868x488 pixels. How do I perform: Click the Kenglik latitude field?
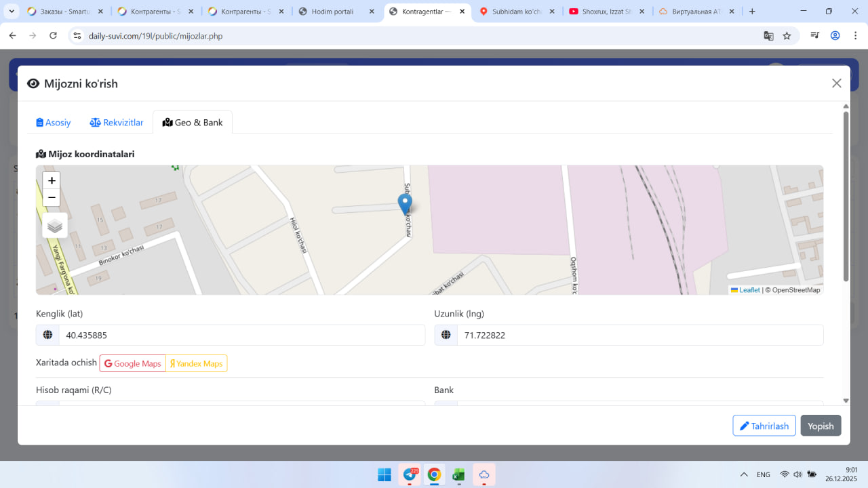coord(241,335)
